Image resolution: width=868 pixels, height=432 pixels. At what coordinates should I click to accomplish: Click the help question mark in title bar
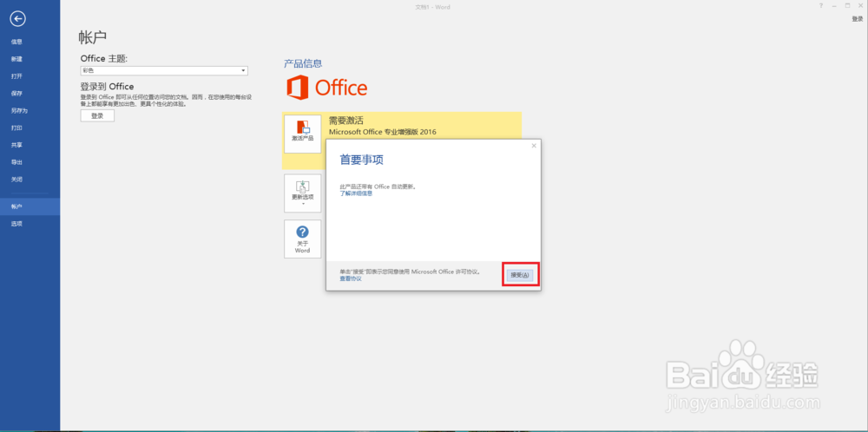821,5
